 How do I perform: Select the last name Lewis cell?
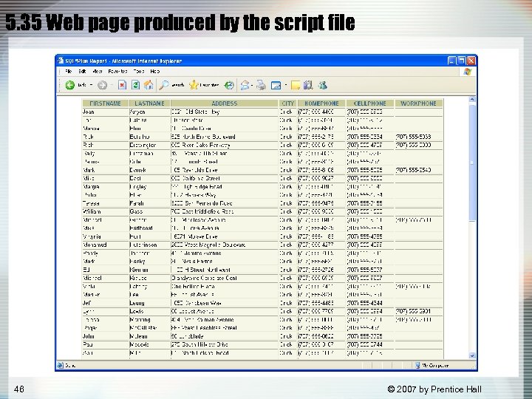[x=149, y=312]
